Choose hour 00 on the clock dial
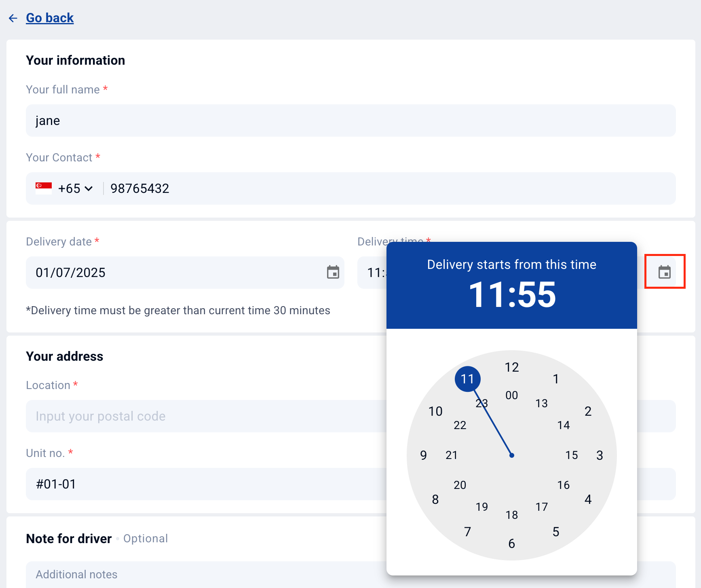This screenshot has height=588, width=701. coord(511,395)
